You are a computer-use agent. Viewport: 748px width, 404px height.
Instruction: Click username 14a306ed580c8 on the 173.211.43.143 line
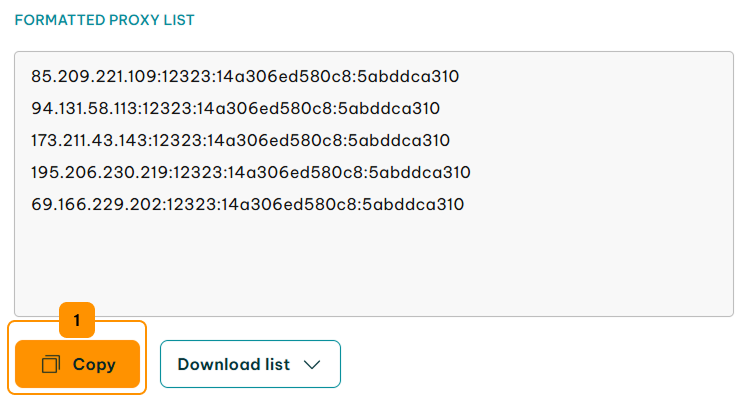click(275, 140)
